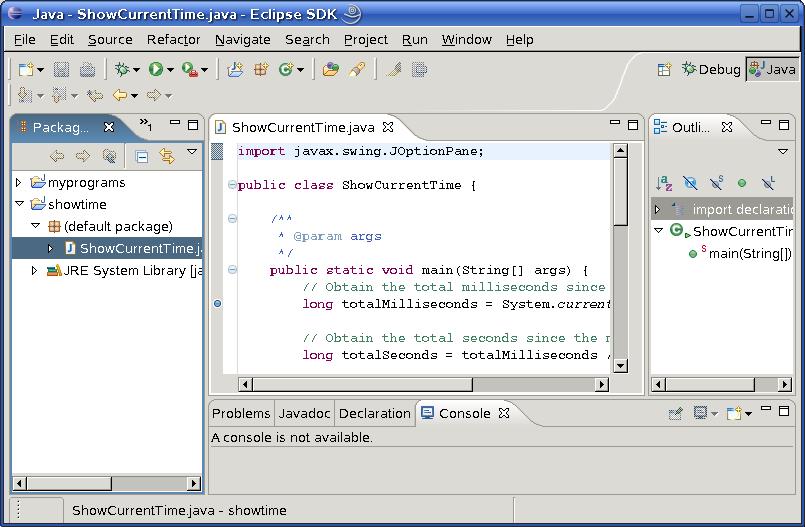The height and width of the screenshot is (527, 805).
Task: Toggle Hide Local Types in Outline
Action: point(768,183)
